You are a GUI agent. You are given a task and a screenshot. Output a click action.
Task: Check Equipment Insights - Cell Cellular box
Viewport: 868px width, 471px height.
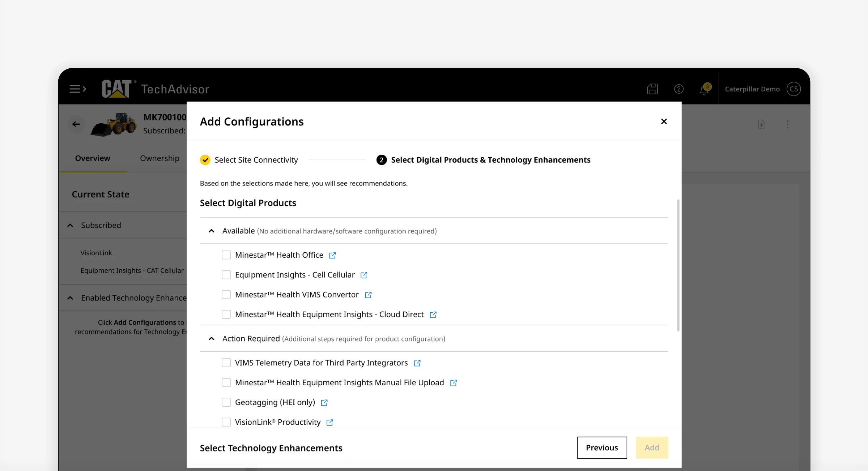pyautogui.click(x=226, y=275)
